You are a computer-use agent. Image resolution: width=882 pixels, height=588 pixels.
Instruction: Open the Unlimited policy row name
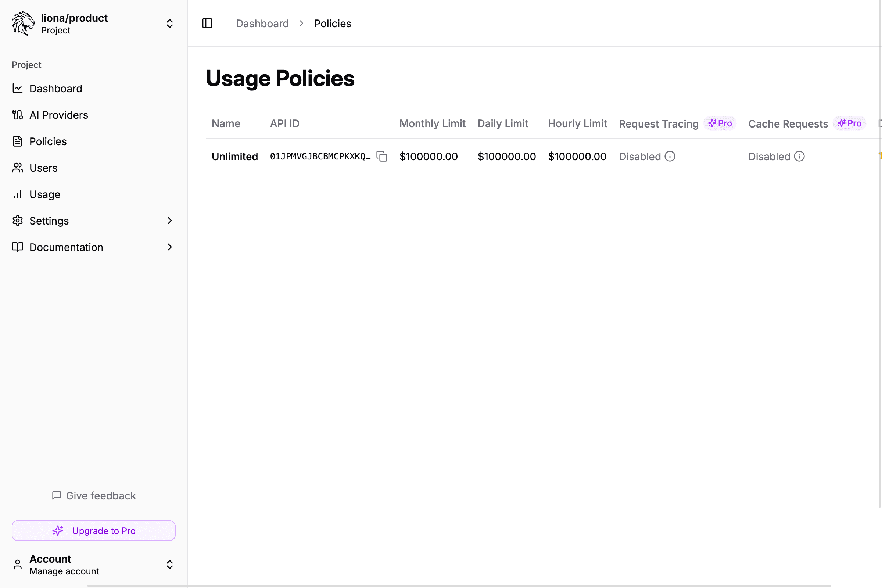[235, 157]
